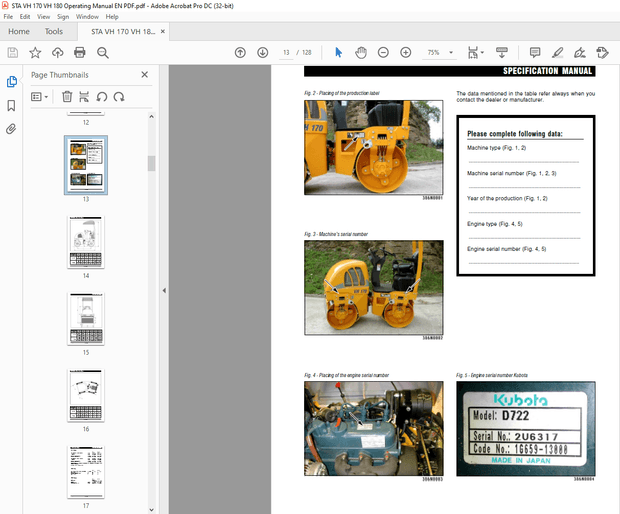620x514 pixels.
Task: Switch to the Tools tab
Action: click(x=54, y=31)
